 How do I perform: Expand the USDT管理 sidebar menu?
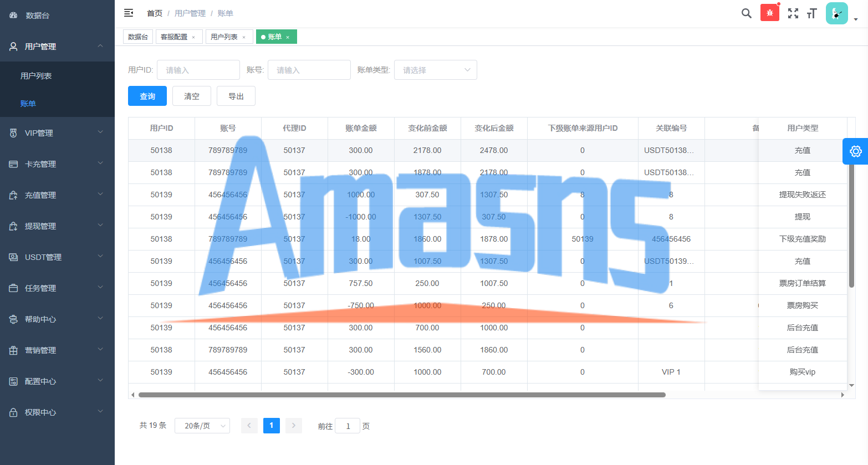pyautogui.click(x=58, y=257)
